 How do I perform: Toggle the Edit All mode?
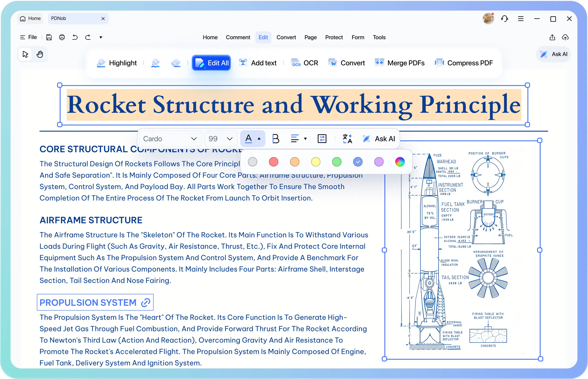tap(212, 63)
